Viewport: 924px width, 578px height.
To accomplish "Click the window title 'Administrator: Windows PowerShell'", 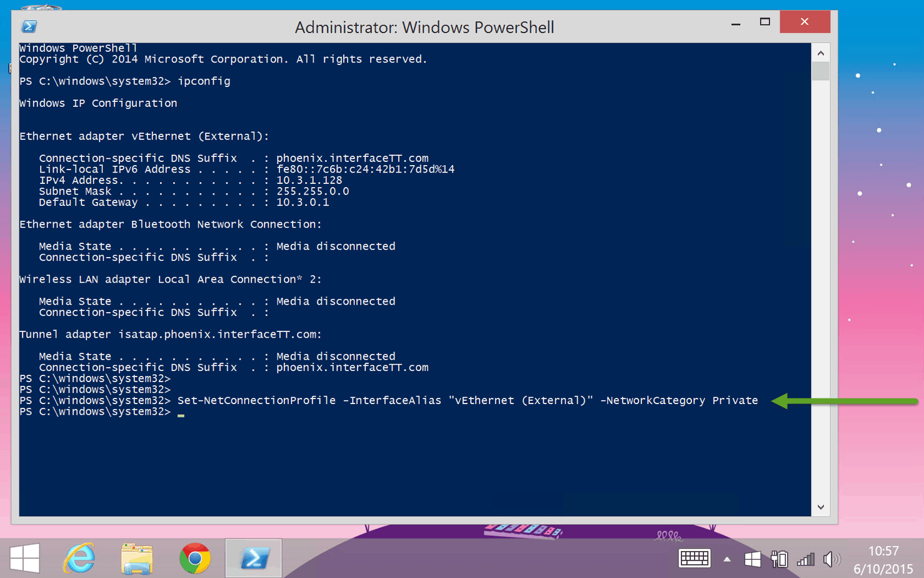I will coord(424,28).
